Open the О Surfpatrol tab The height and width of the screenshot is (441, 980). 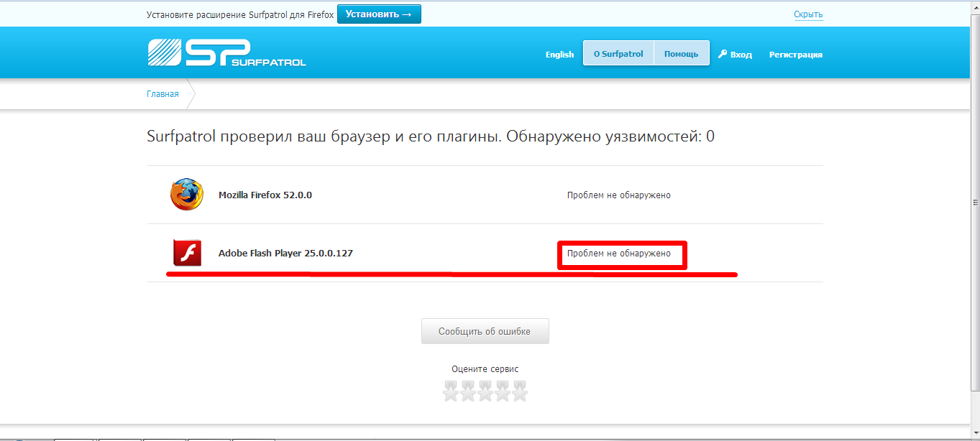point(618,54)
